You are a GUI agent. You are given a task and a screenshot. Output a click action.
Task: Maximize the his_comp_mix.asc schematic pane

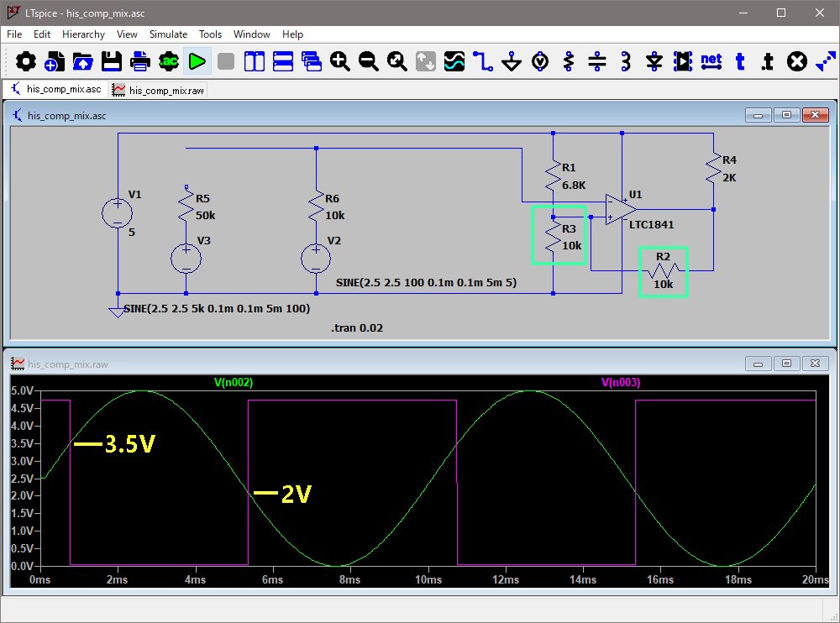[786, 115]
